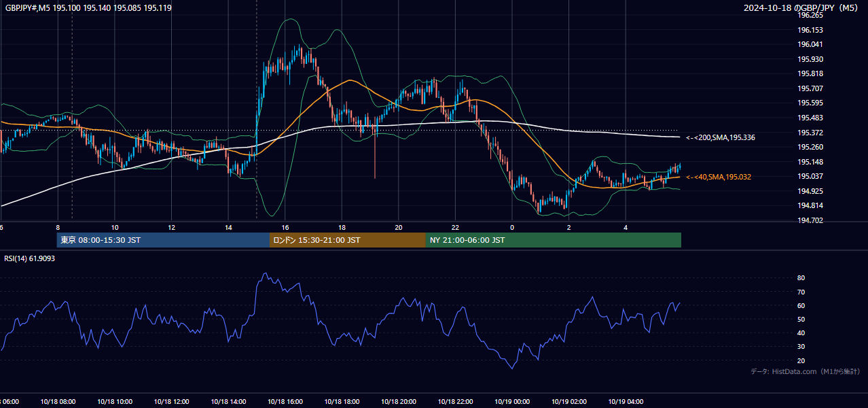Image resolution: width=868 pixels, height=408 pixels.
Task: Click price axis value 196.041
Action: click(810, 44)
